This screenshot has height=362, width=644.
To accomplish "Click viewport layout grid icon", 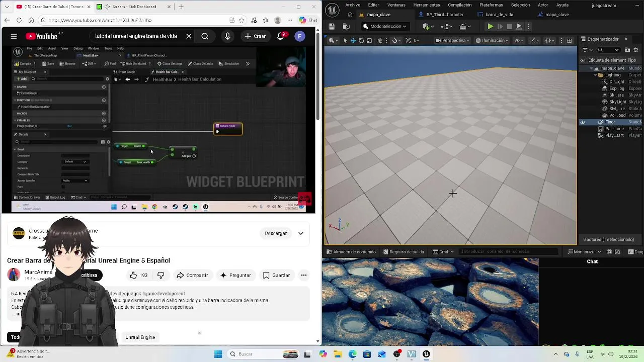I will pos(569,41).
